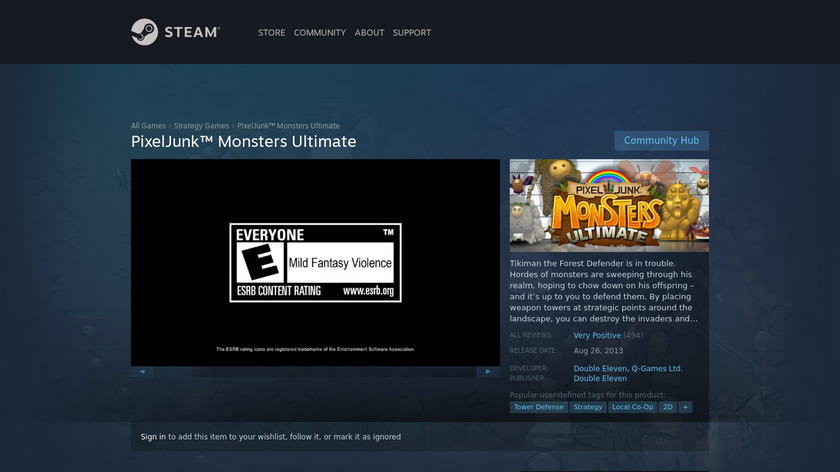Viewport: 840px width, 472px height.
Task: Open Very Positive reviews summary
Action: click(597, 335)
